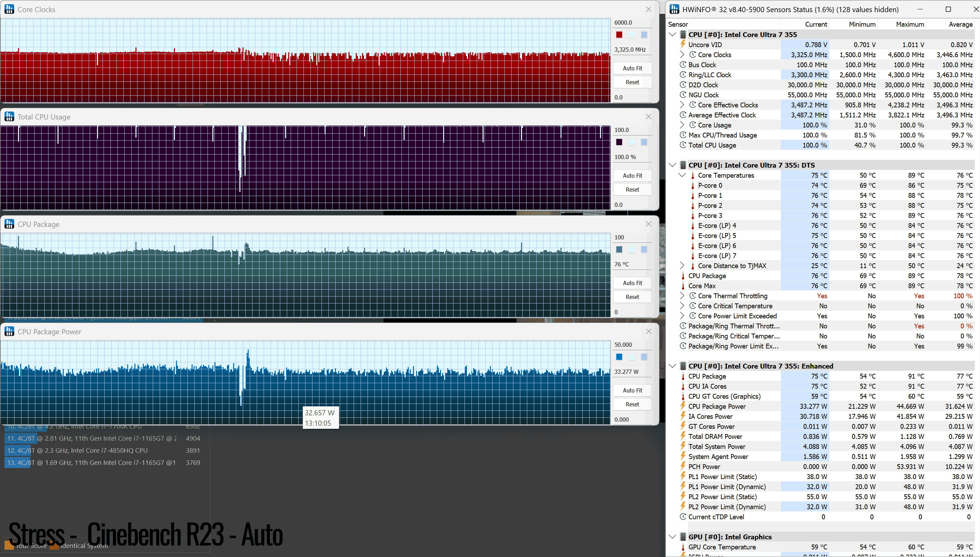
Task: Open the first color swatch in CPU Package Power
Action: pos(619,357)
